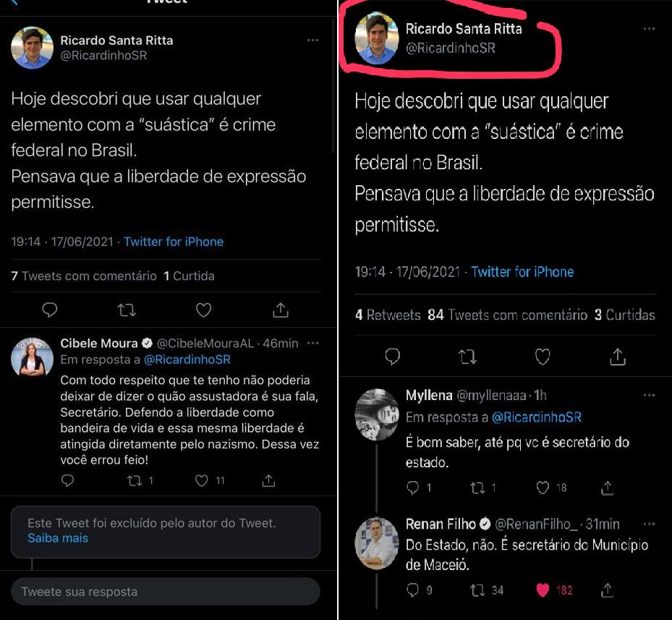The image size is (672, 620).
Task: View the 84 Tweets com comentário list
Action: [508, 315]
